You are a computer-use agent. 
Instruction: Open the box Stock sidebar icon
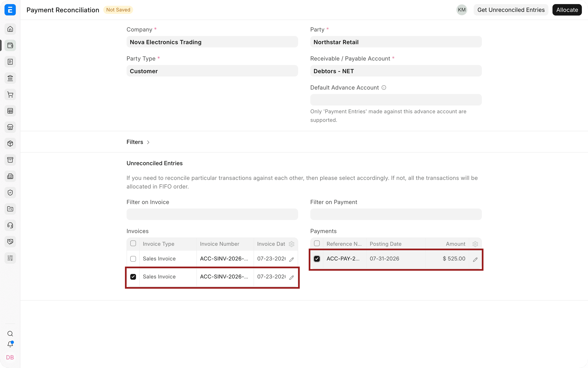[10, 143]
